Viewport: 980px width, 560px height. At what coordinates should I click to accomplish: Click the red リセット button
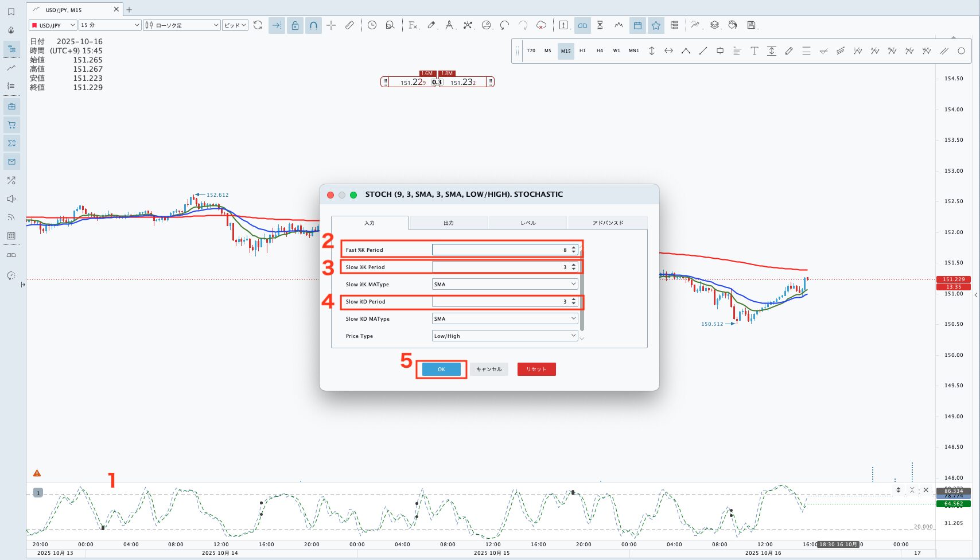pyautogui.click(x=536, y=370)
